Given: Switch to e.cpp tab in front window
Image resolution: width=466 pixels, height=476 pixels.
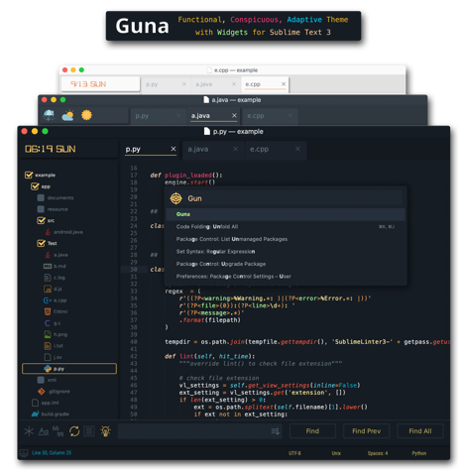Looking at the screenshot, I should [276, 150].
